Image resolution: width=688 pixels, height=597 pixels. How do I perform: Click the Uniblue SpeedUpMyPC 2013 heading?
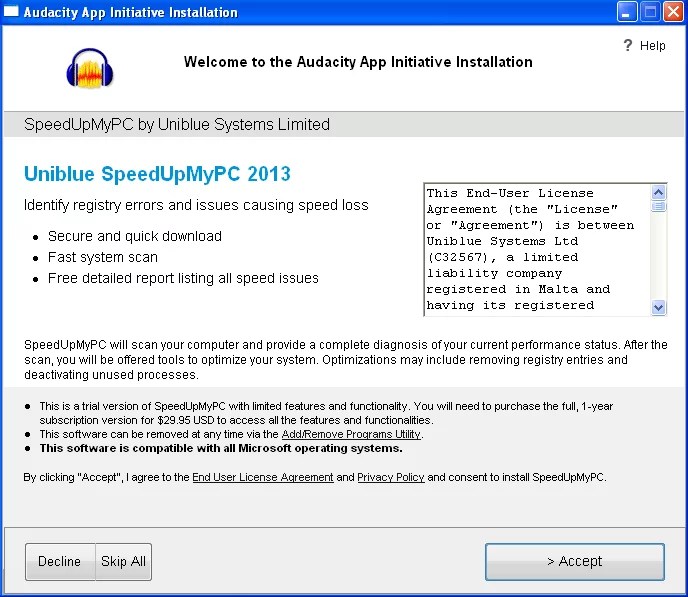[x=157, y=174]
